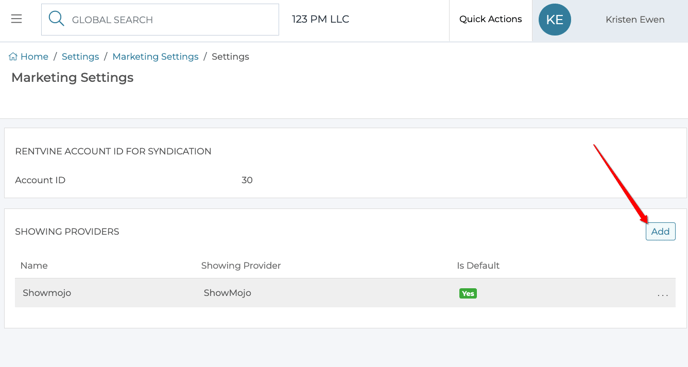
Task: Click the global search magnifier icon
Action: [56, 19]
